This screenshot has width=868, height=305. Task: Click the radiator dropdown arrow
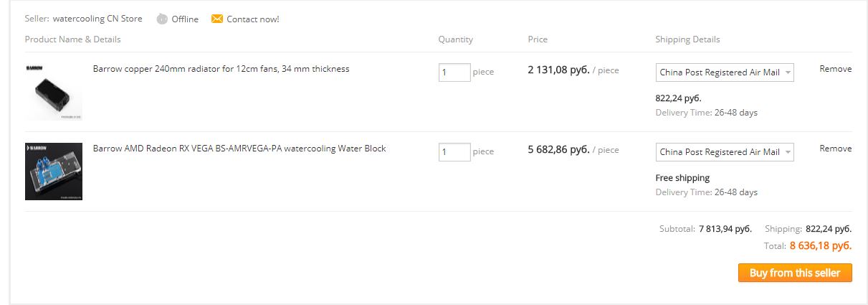788,72
